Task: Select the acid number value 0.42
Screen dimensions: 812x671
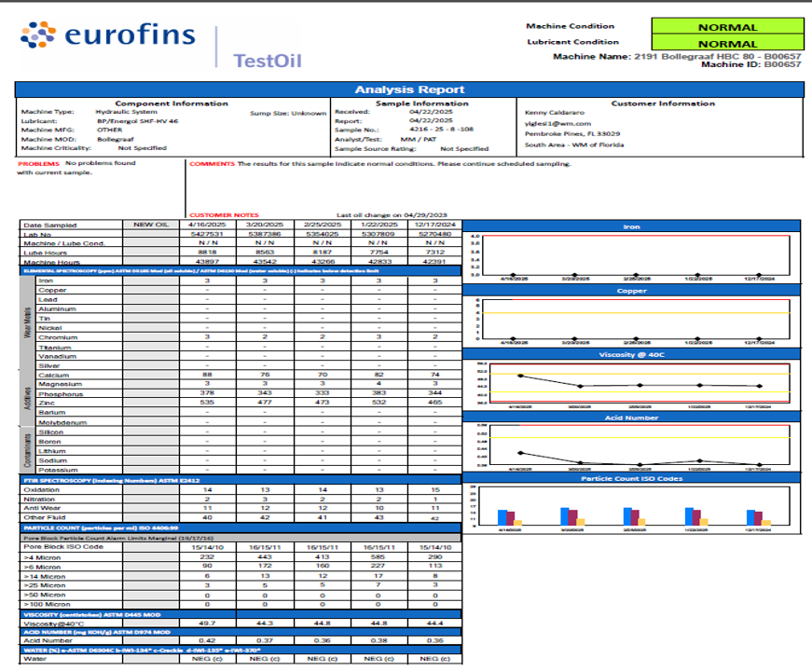Action: point(207,640)
